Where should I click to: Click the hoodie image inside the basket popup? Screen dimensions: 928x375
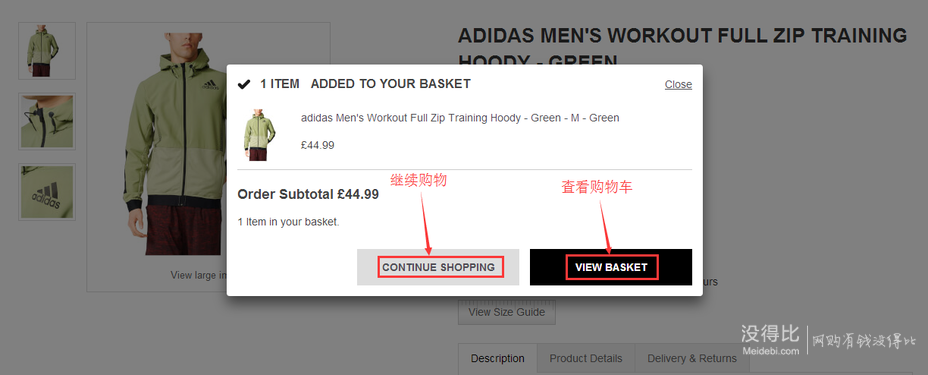click(260, 134)
